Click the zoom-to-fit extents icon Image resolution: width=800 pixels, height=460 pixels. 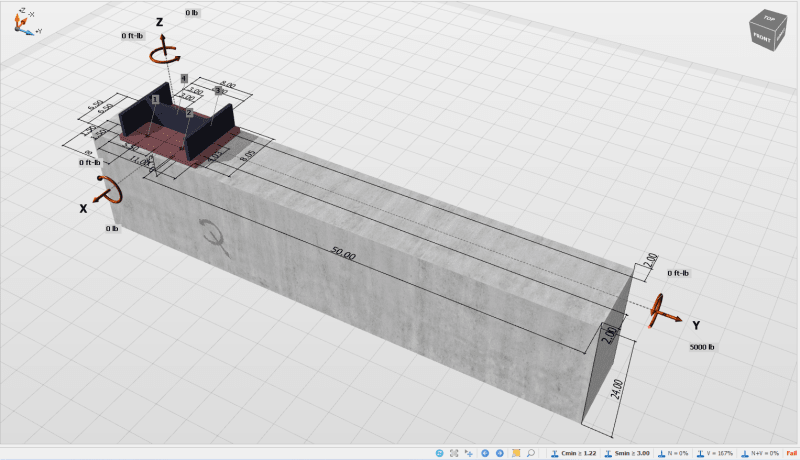[454, 453]
